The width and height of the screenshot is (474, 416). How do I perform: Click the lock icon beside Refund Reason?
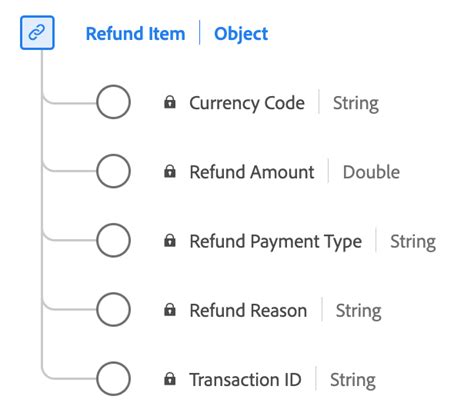click(170, 310)
